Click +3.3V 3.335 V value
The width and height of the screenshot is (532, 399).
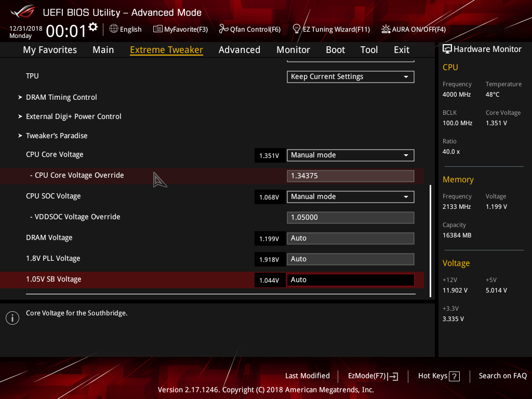(453, 319)
